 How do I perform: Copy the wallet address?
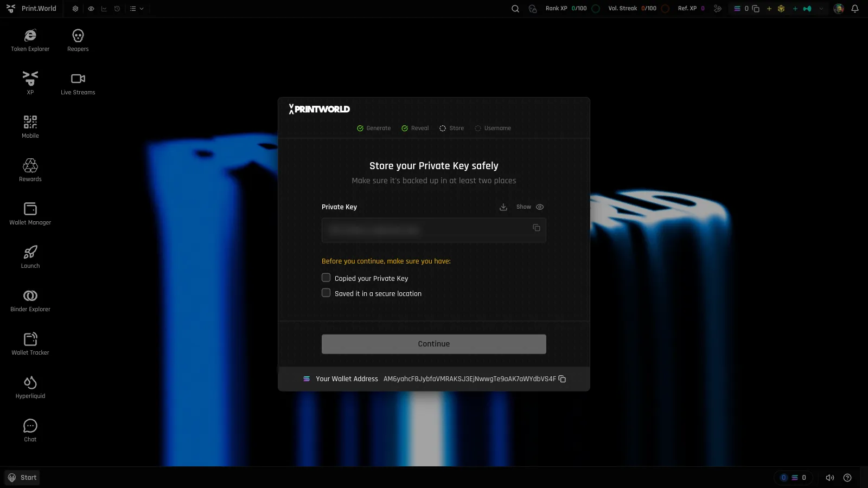point(562,379)
